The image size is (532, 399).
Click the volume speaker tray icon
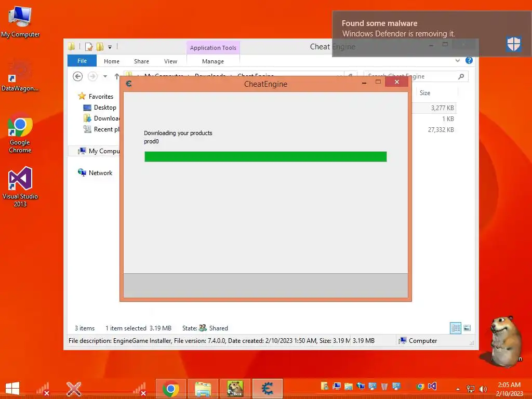pos(483,389)
